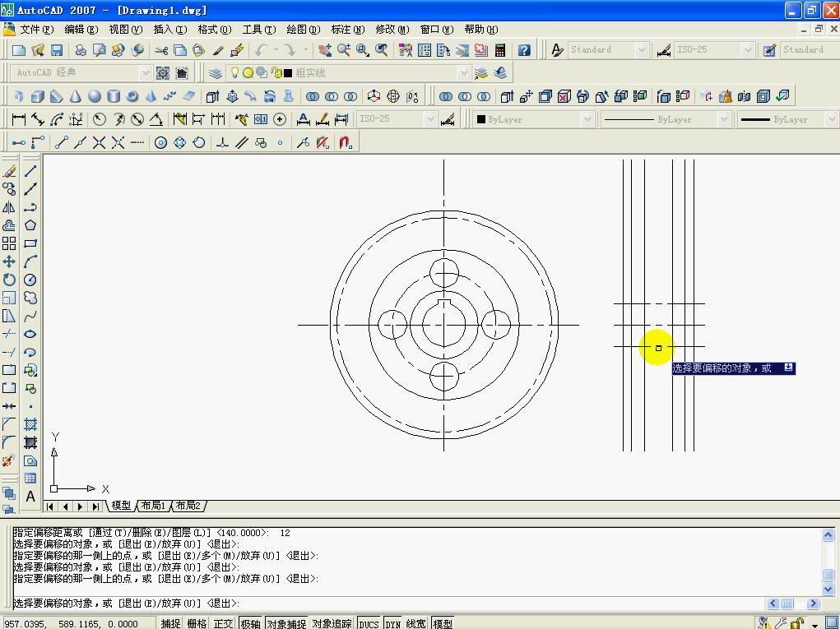Toggle 线宽 lineweight display
840x629 pixels.
click(415, 623)
